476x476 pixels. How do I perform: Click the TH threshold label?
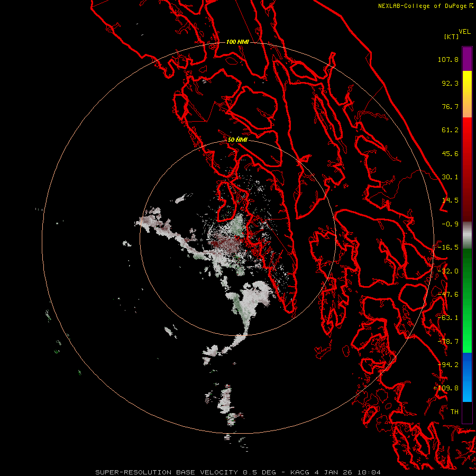click(454, 412)
